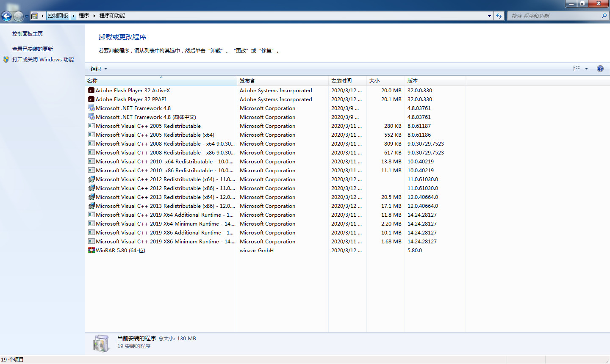
Task: Click size 552 KB cell
Action: coord(393,135)
